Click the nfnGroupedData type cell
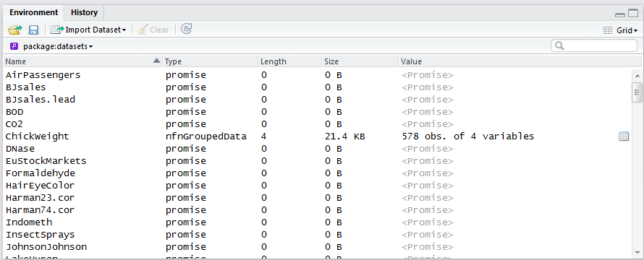644x260 pixels. tap(206, 136)
